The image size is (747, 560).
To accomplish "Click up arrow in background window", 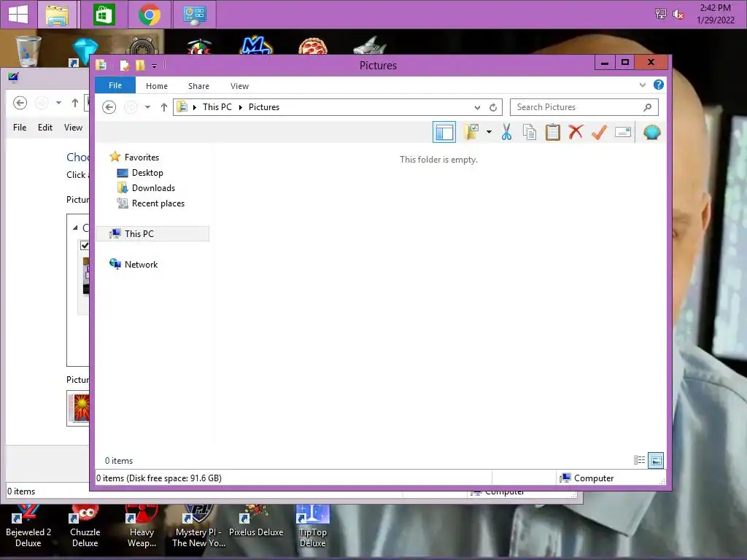I will (75, 102).
